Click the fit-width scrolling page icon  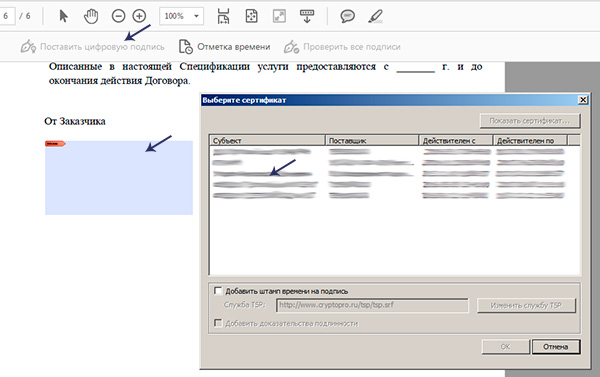coord(223,16)
